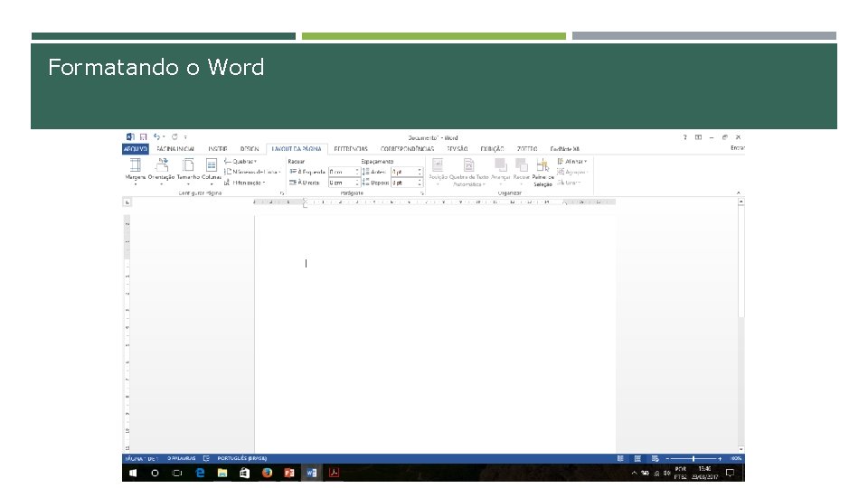Image resolution: width=868 pixels, height=488 pixels.
Task: Expand the Números de Linha dropdown
Action: [252, 172]
